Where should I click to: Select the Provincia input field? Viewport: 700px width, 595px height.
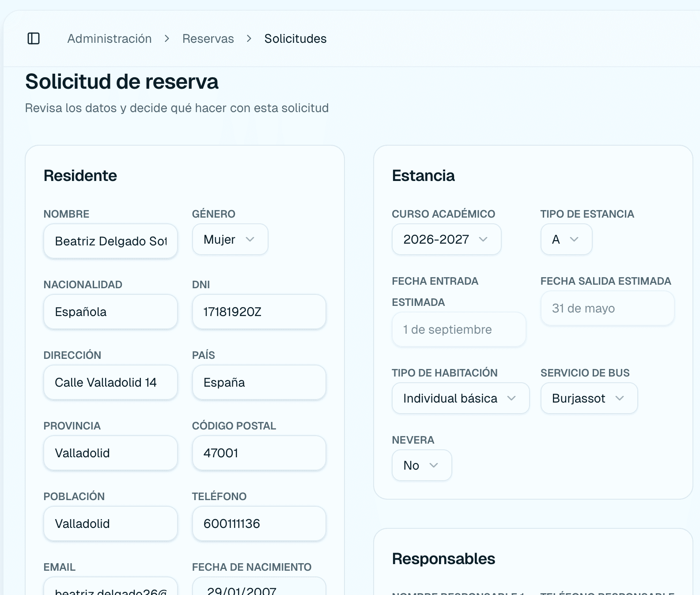click(x=110, y=453)
